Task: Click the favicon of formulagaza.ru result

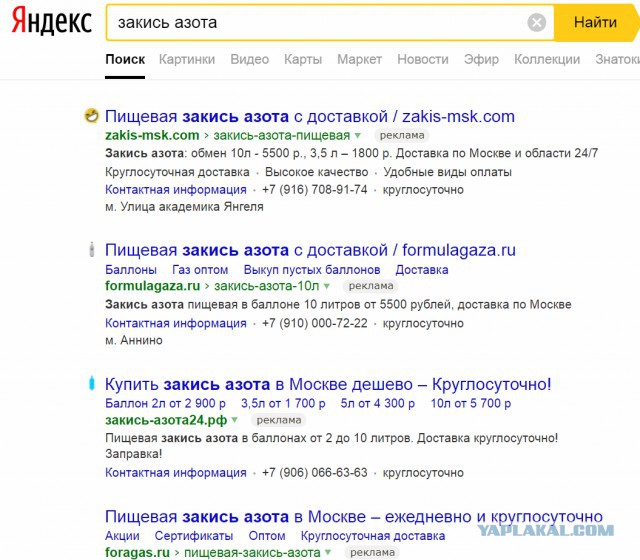Action: 92,249
